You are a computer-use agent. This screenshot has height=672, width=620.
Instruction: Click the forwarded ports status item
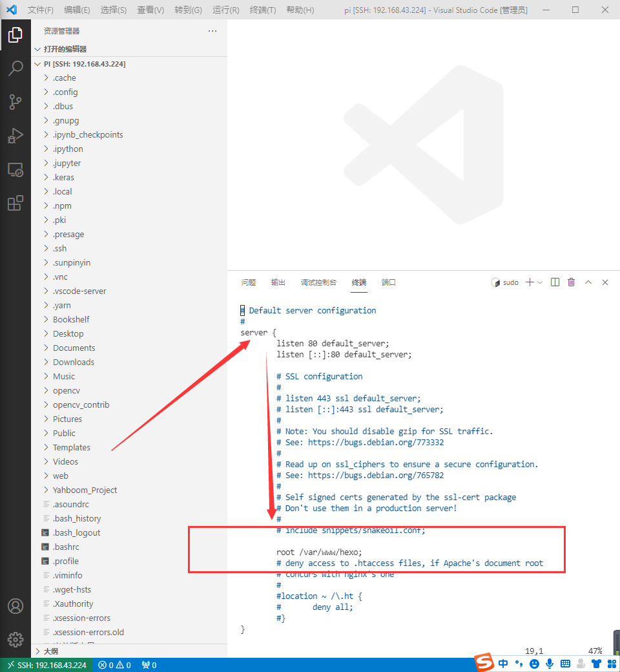pyautogui.click(x=149, y=665)
